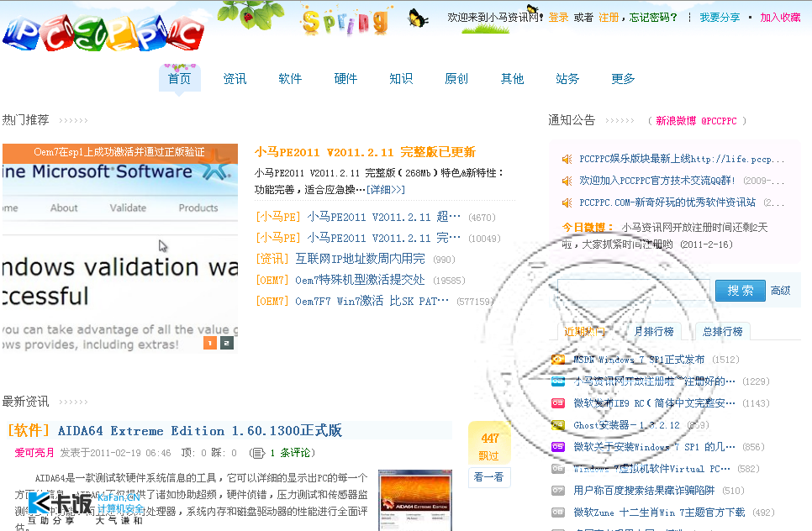Click the speaker icon beside PCCPPC娱乐版块 notice
The image size is (812, 531).
click(567, 160)
